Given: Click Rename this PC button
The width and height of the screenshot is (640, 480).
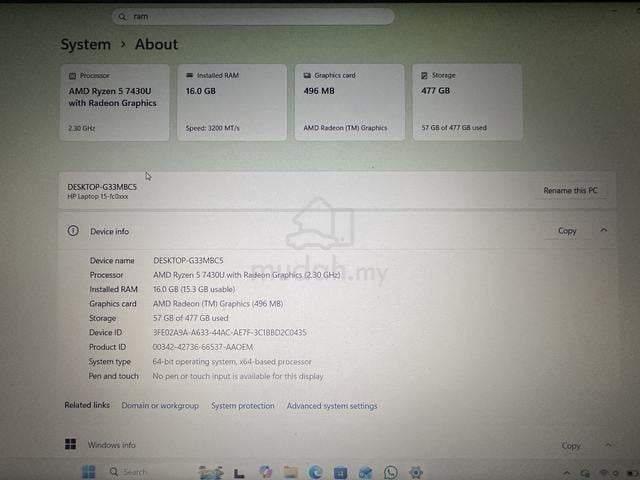Looking at the screenshot, I should (x=570, y=190).
